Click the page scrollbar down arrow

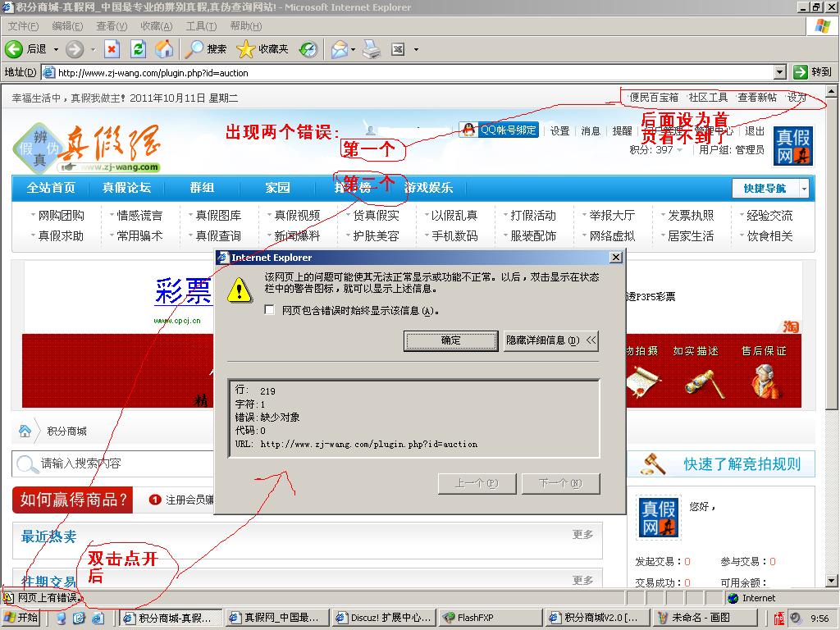831,581
